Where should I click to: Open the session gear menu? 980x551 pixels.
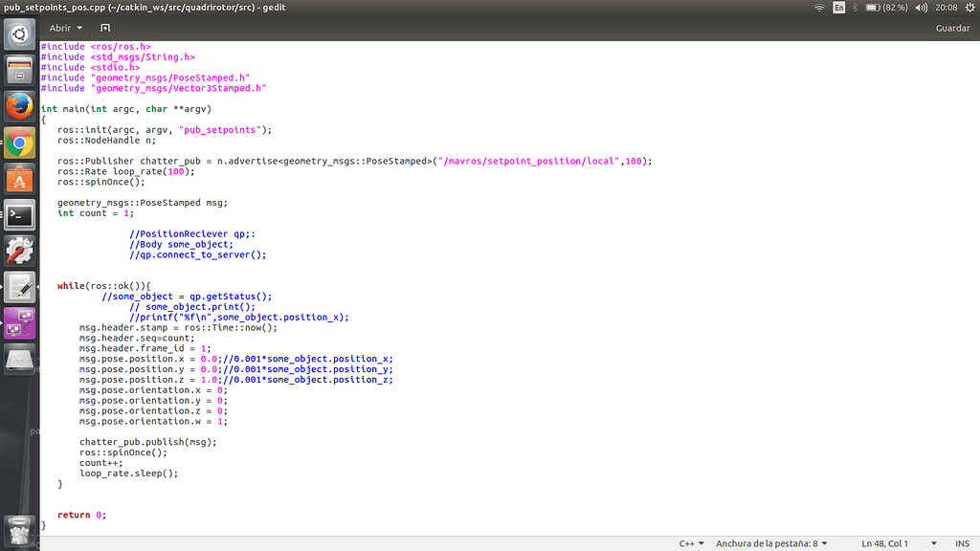point(969,8)
